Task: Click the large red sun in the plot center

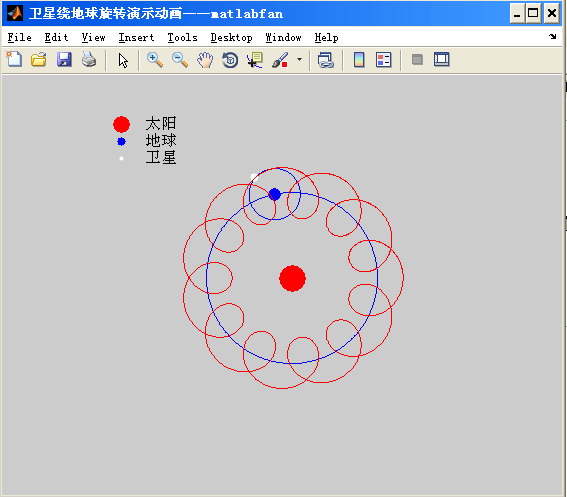Action: tap(293, 278)
